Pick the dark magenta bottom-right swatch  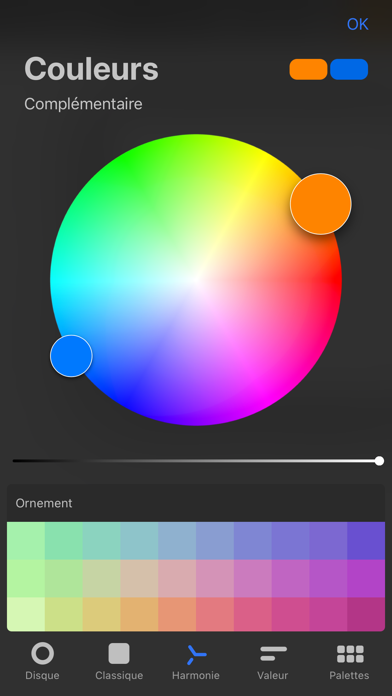pyautogui.click(x=366, y=614)
